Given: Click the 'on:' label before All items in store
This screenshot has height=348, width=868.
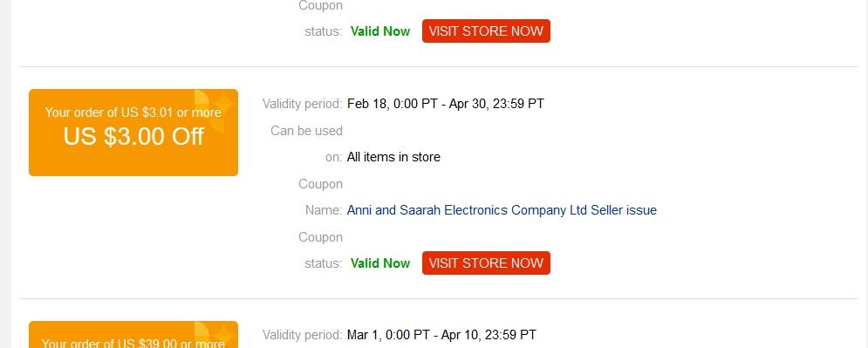Looking at the screenshot, I should pos(334,157).
